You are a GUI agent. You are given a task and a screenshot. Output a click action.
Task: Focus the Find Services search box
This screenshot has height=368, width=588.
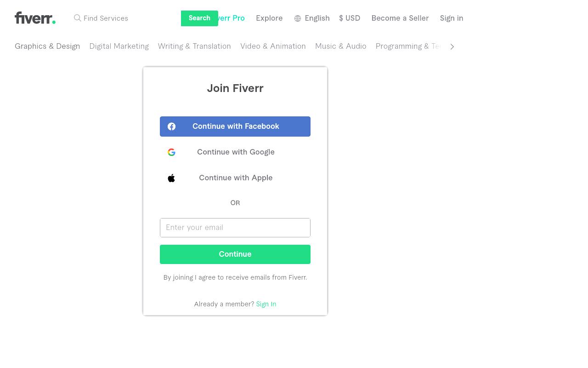coord(130,18)
